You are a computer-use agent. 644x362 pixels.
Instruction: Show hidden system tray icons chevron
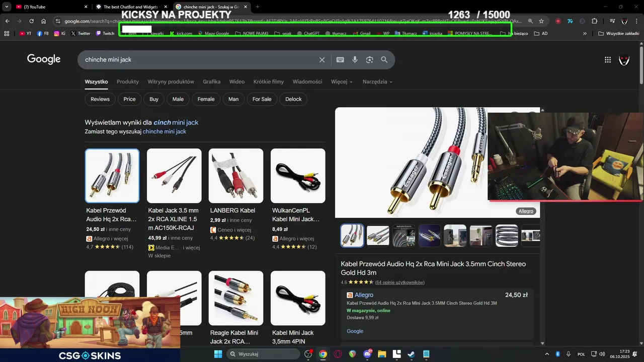[x=547, y=354]
